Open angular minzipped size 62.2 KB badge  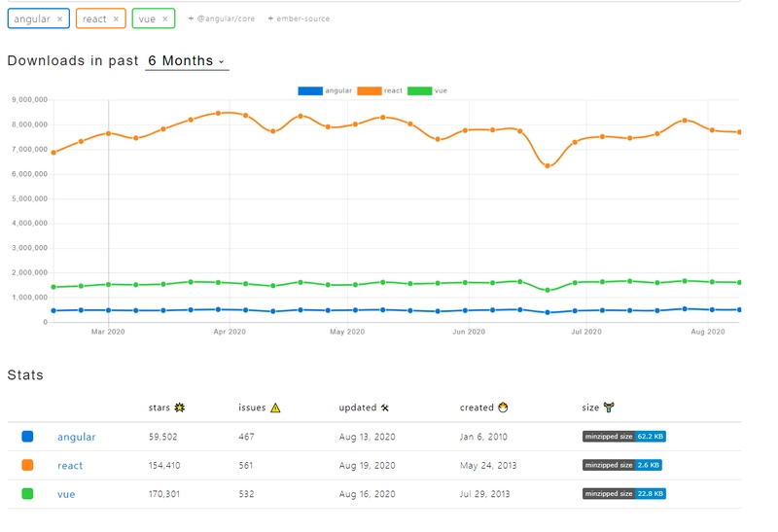click(x=624, y=437)
